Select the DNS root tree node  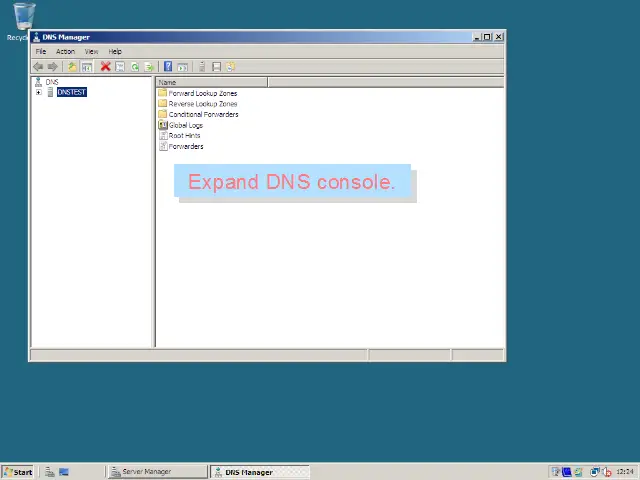click(52, 82)
